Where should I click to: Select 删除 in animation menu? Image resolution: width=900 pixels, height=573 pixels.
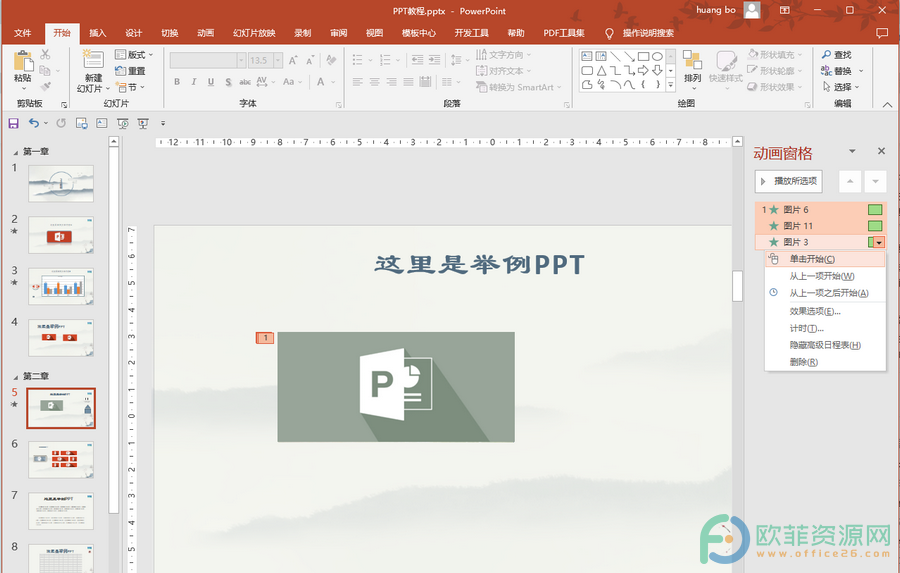click(x=825, y=362)
